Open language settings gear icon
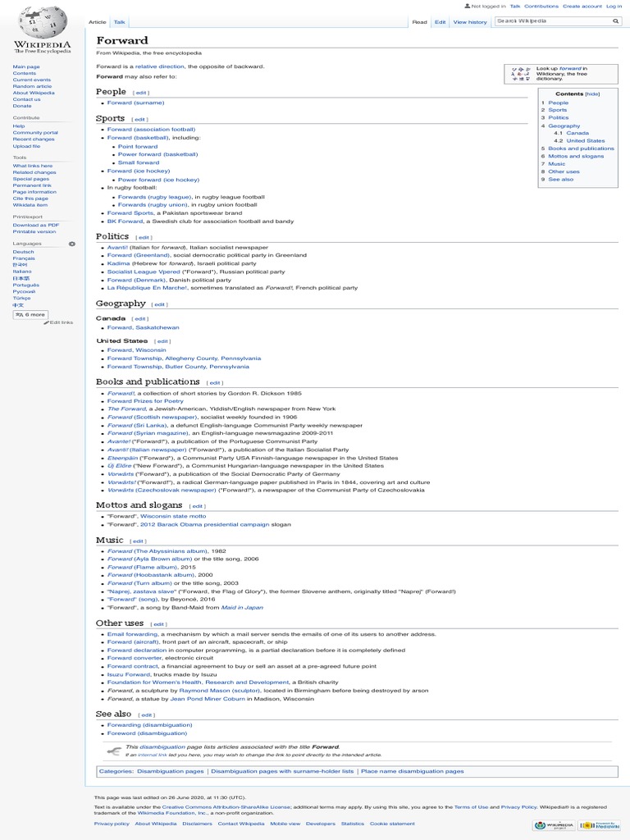The width and height of the screenshot is (630, 840). [x=72, y=244]
